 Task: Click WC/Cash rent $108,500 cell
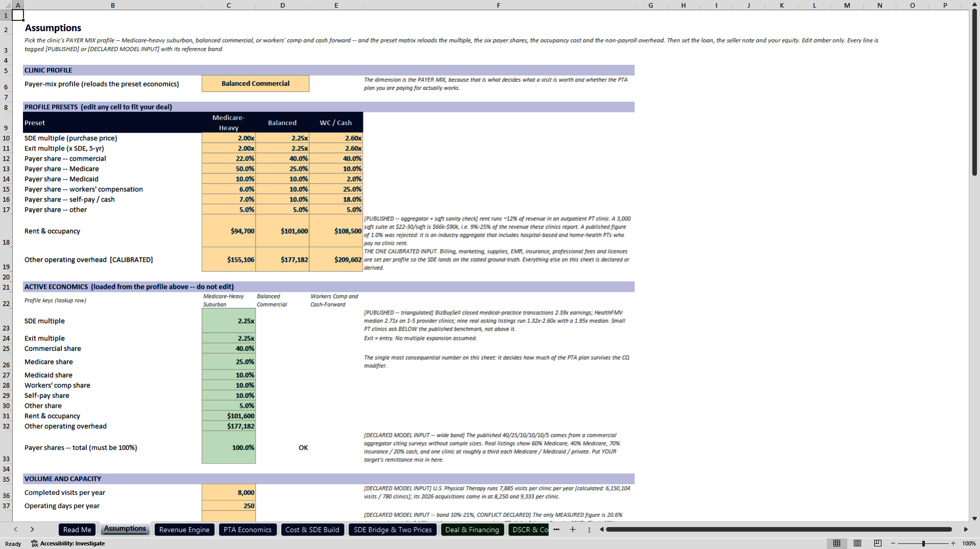(x=336, y=231)
